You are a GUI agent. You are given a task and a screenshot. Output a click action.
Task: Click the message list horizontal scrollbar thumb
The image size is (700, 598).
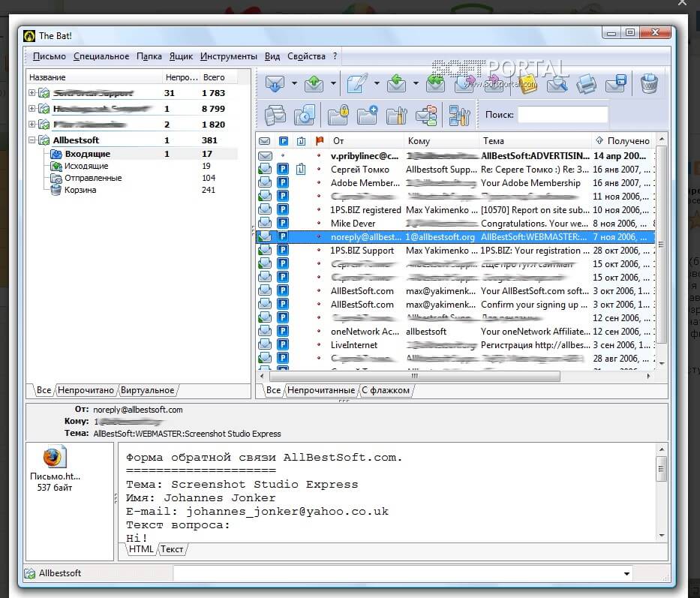(414, 376)
